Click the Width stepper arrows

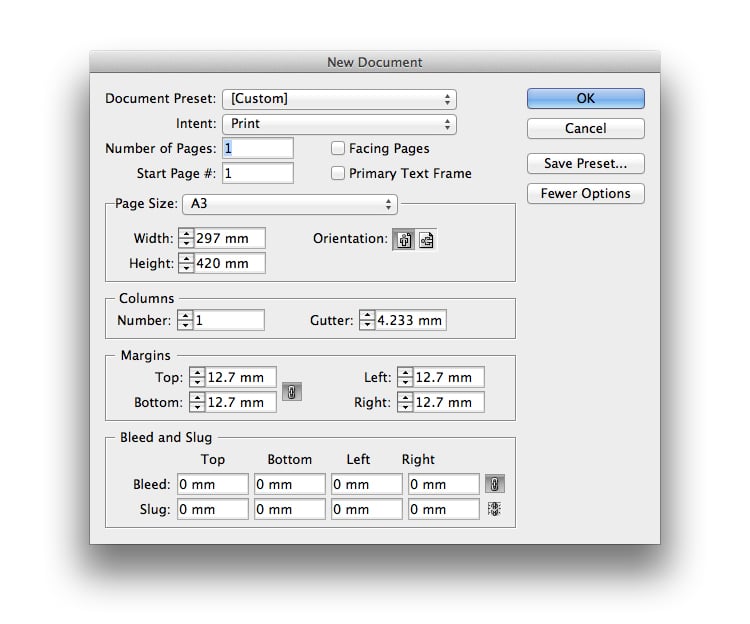tap(186, 238)
